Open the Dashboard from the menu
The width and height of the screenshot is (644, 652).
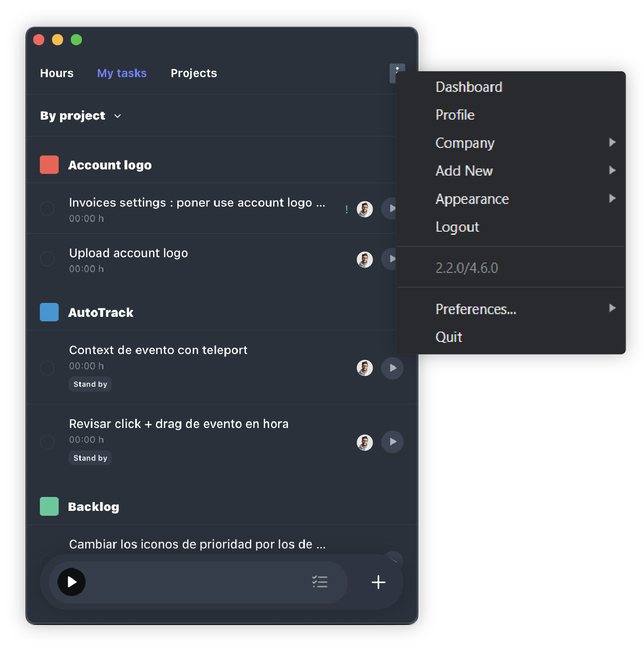pos(468,87)
